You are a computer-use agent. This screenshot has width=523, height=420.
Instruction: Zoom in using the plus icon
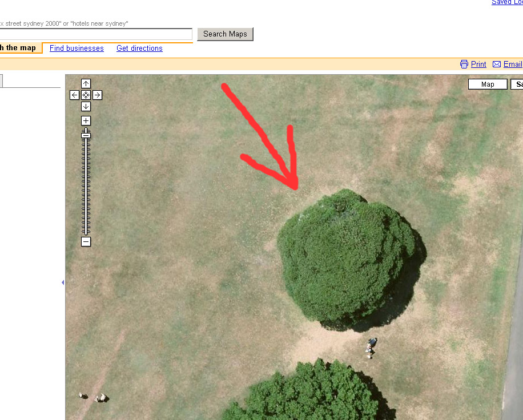86,120
